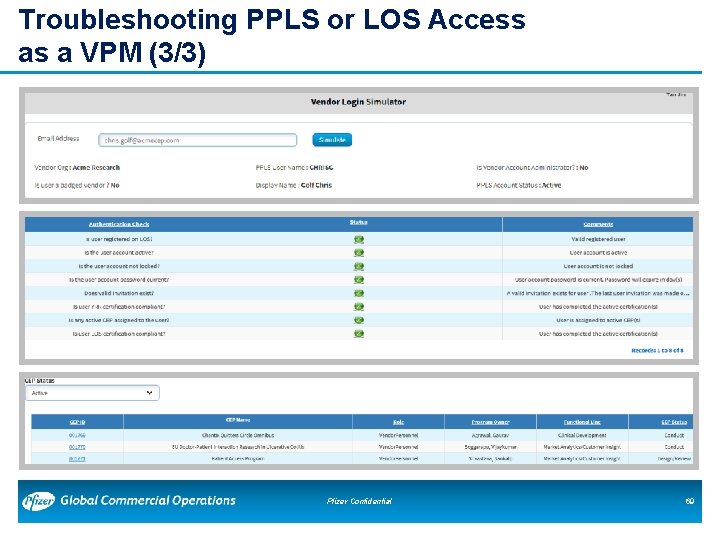Viewport: 720px width, 540px height.
Task: Click green status icon for 'user account active'
Action: click(359, 253)
